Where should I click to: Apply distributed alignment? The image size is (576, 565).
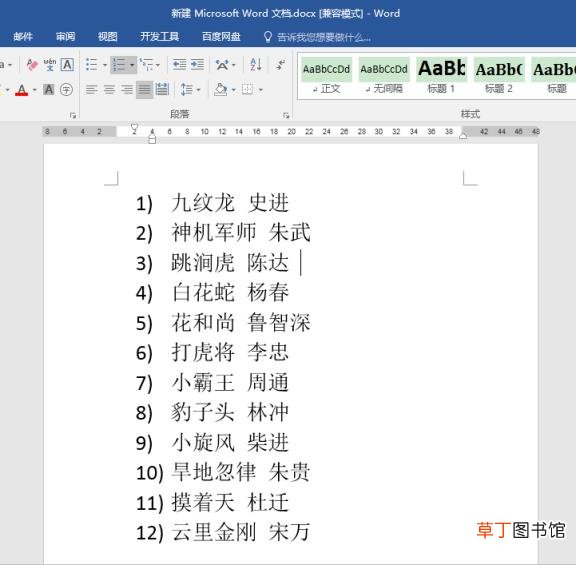click(162, 89)
